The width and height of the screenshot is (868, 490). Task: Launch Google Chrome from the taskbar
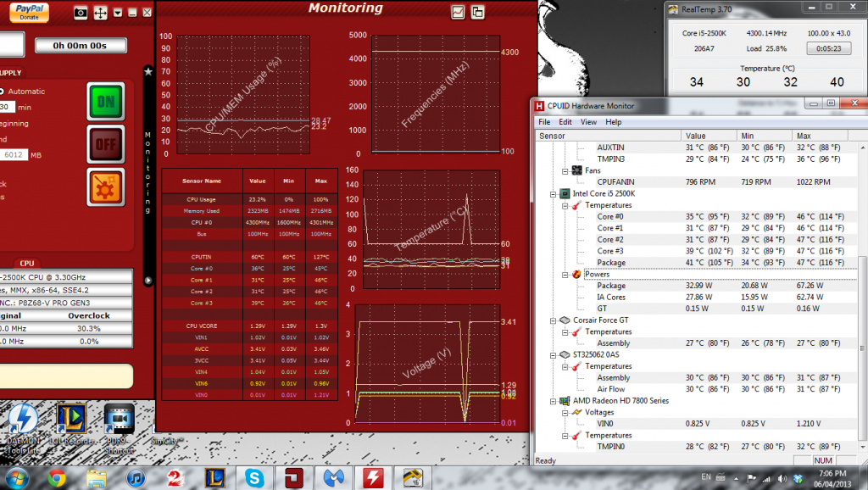click(57, 478)
